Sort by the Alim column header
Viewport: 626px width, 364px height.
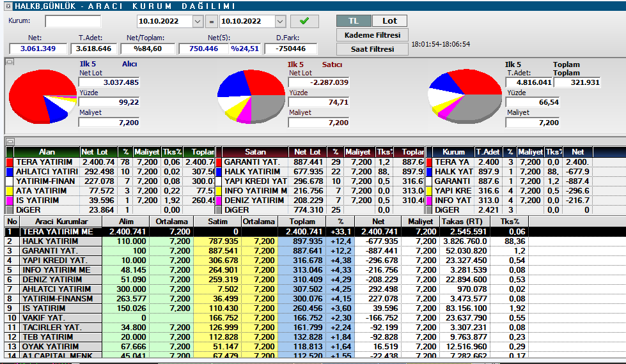126,221
